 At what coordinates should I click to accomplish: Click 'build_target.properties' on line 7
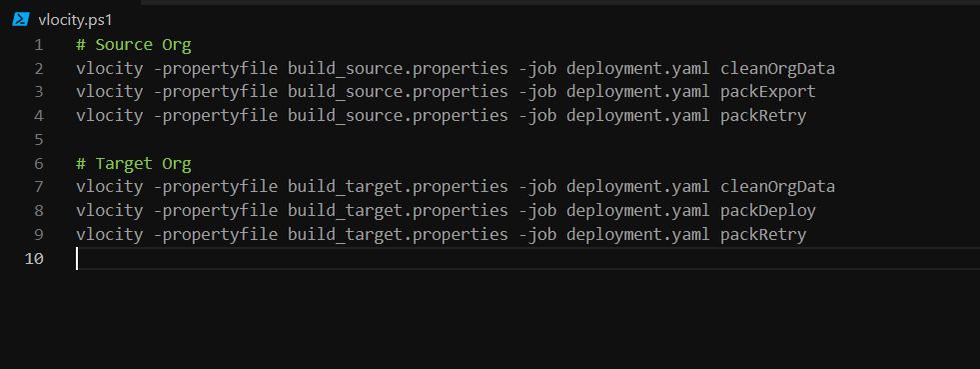click(x=399, y=187)
